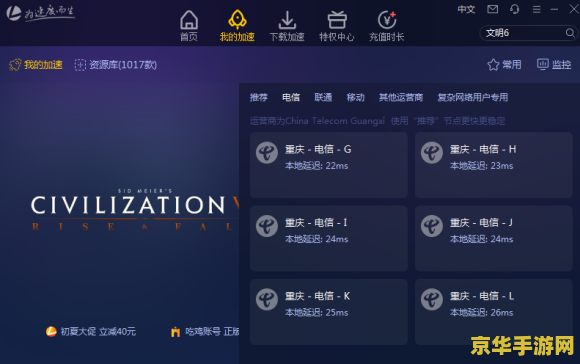Select the 我的加速 sub-tab
Image resolution: width=580 pixels, height=364 pixels.
(x=36, y=65)
